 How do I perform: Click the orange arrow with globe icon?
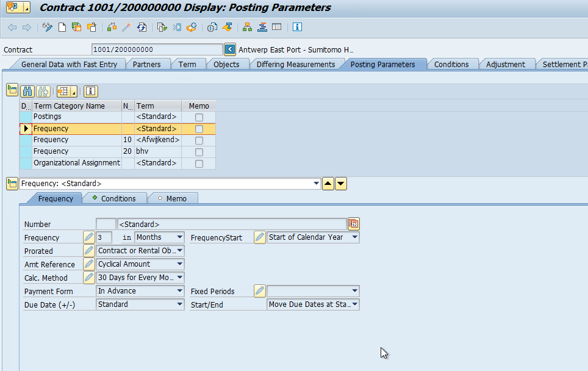(192, 27)
